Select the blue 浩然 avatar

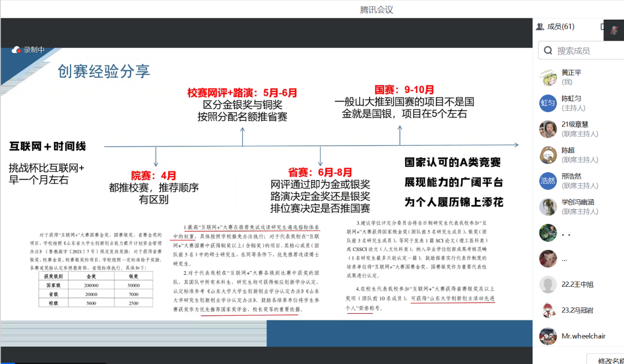[548, 181]
